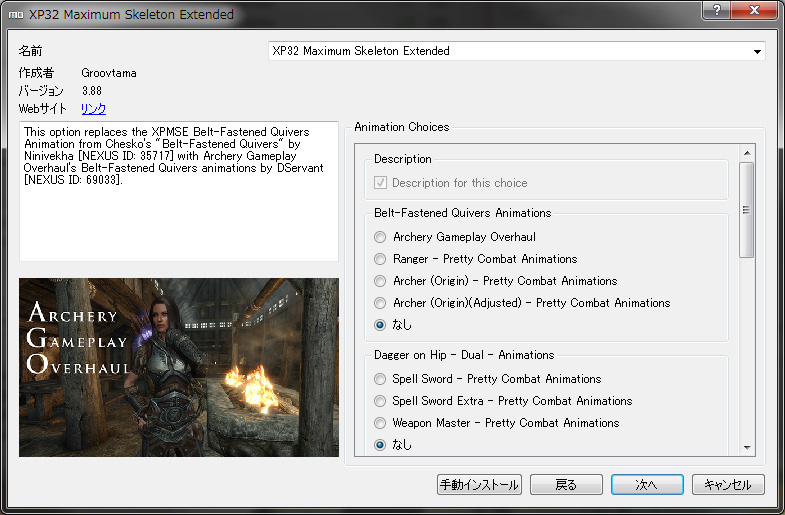Screen dimensions: 785x515
Task: Cancel the installer with キャンセル
Action: [x=728, y=484]
